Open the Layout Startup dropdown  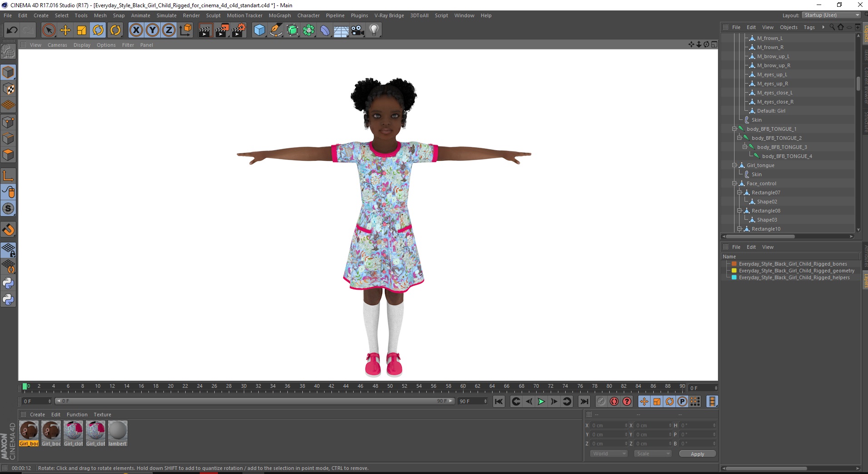831,15
